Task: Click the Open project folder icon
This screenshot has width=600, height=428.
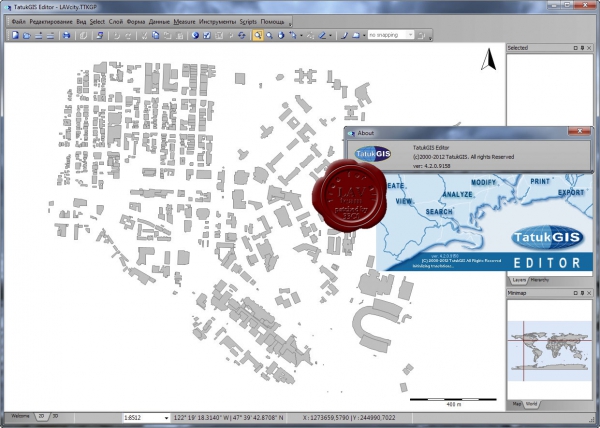Action: pyautogui.click(x=27, y=36)
